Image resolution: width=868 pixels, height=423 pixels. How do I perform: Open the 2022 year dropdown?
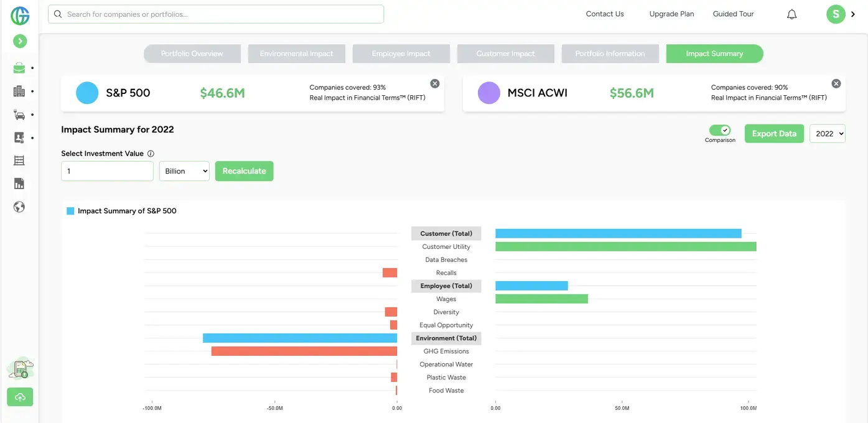tap(828, 134)
